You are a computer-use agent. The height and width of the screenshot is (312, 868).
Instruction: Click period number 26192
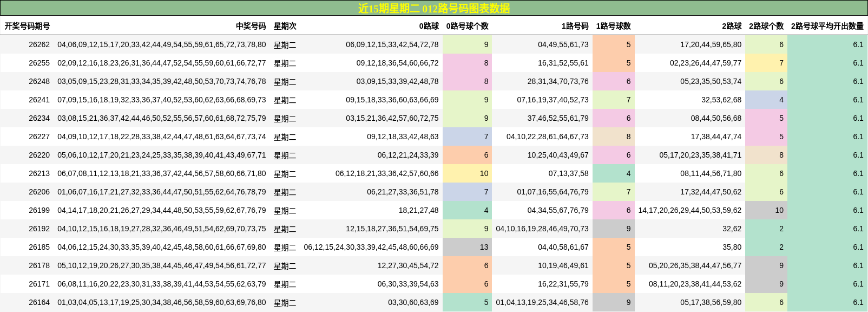(x=39, y=229)
